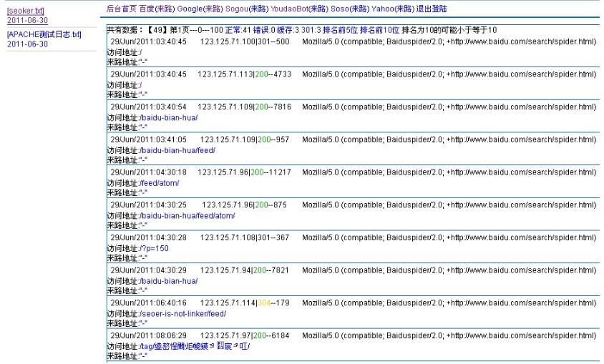Click the 排名为10的可能小于等于10 text
Viewport: 604px width, 364px height.
coord(449,30)
